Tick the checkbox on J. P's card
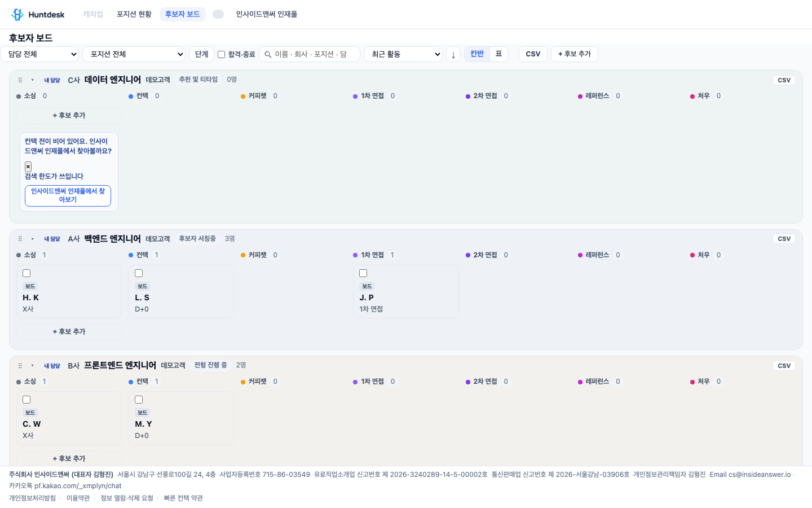 coord(363,273)
